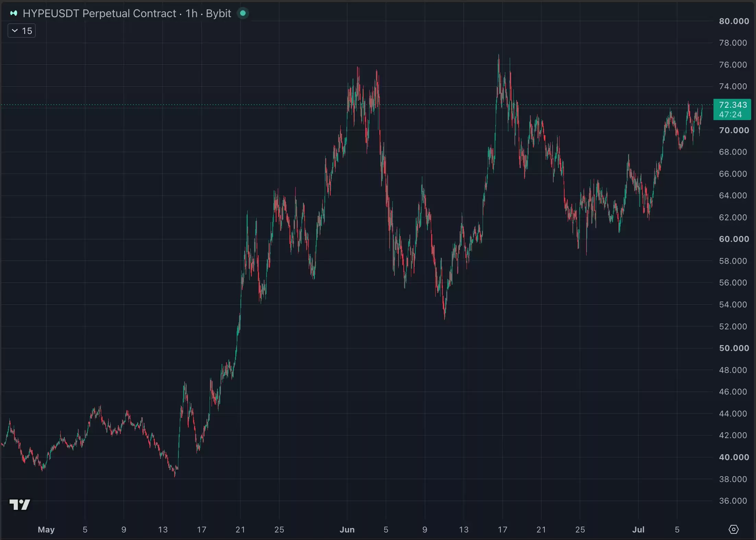The width and height of the screenshot is (756, 540).
Task: Click the Jul label on time axis
Action: (638, 530)
